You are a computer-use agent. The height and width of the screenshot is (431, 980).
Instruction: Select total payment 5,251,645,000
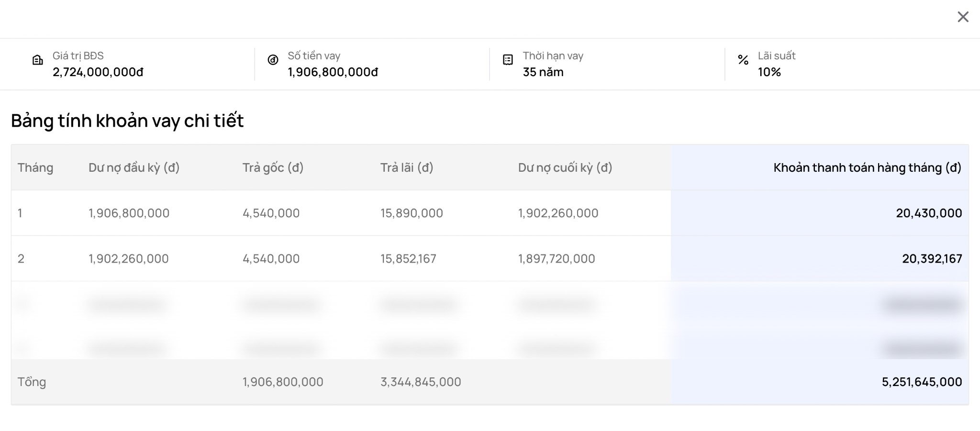coord(922,382)
